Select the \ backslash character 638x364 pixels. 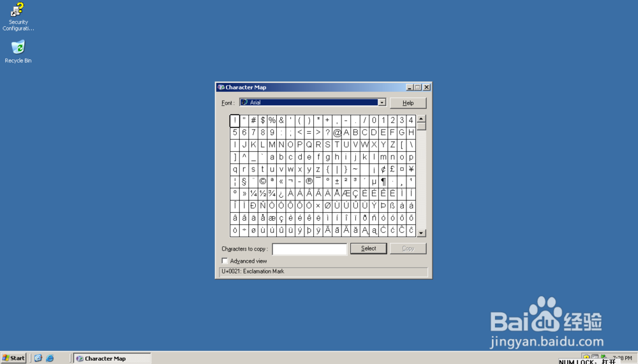[x=411, y=145]
